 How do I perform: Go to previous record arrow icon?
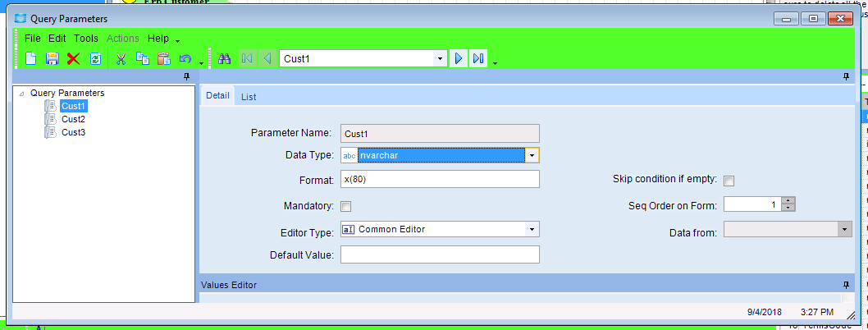coord(267,58)
